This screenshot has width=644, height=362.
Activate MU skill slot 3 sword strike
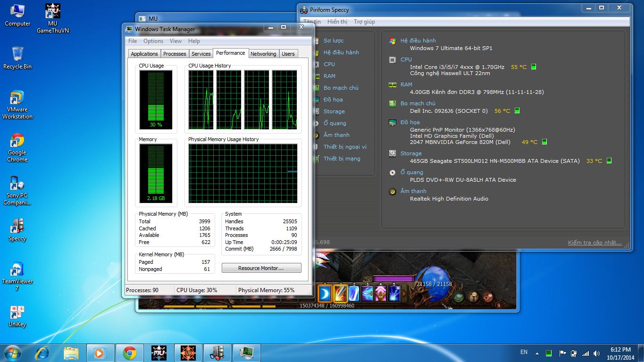point(368,294)
